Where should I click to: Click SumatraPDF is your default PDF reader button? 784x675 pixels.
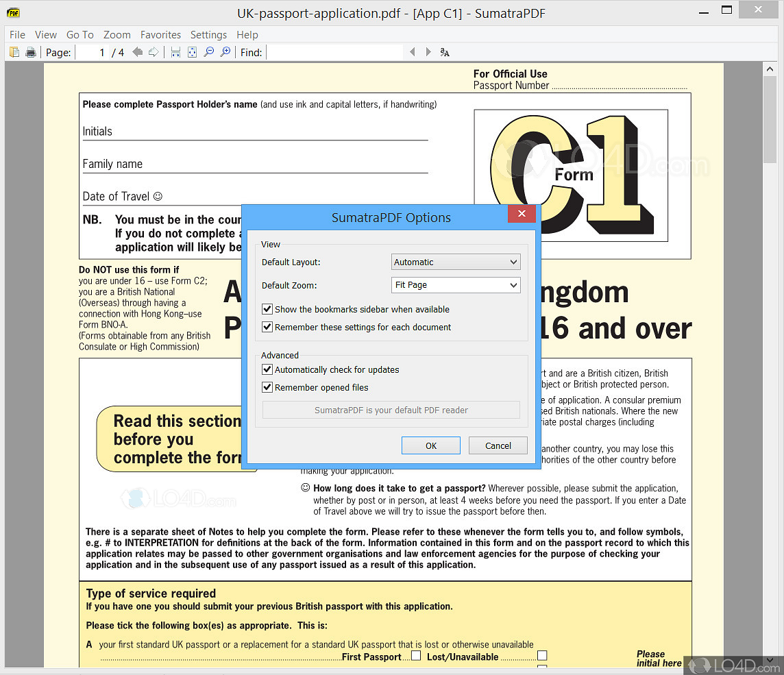click(391, 410)
